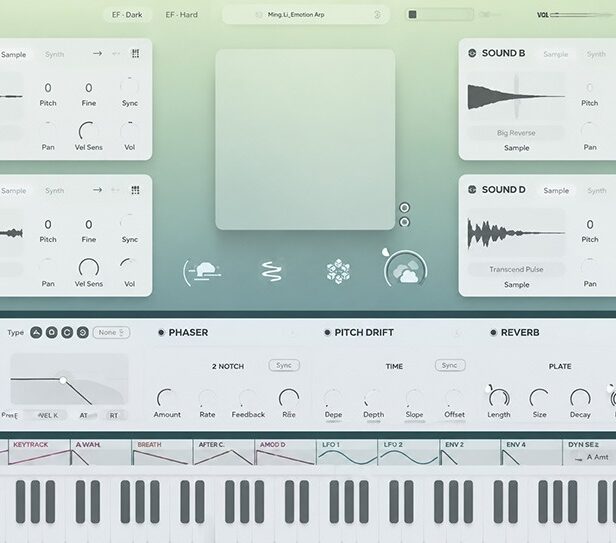Click the lower small circle beside the pad
This screenshot has width=616, height=543.
tap(404, 222)
